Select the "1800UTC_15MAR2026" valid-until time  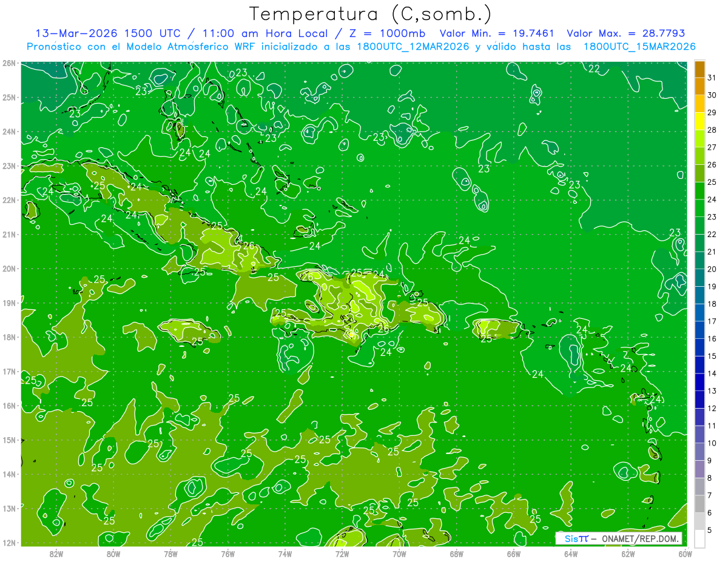click(639, 47)
